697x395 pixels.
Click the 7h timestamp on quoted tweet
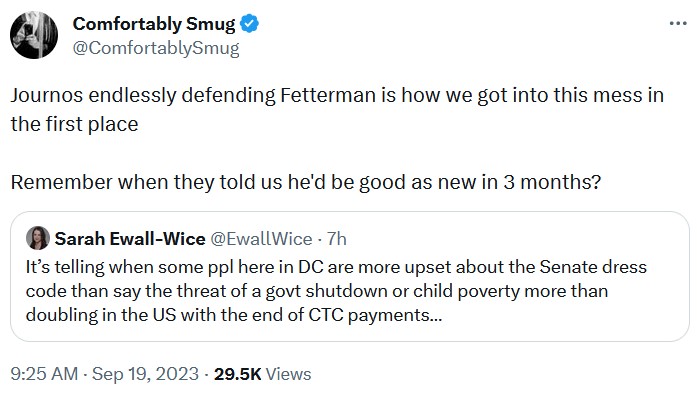(337, 239)
